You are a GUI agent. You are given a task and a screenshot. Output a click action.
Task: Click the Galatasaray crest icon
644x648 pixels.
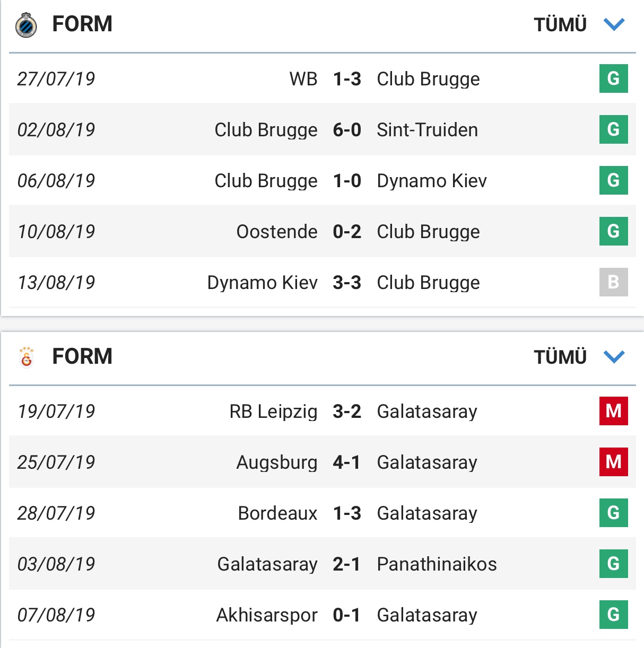pyautogui.click(x=26, y=357)
